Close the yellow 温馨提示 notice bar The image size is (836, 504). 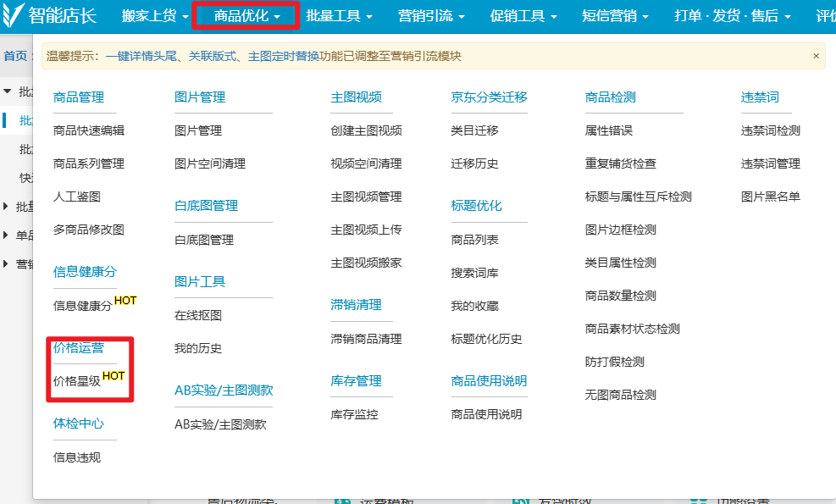[816, 56]
